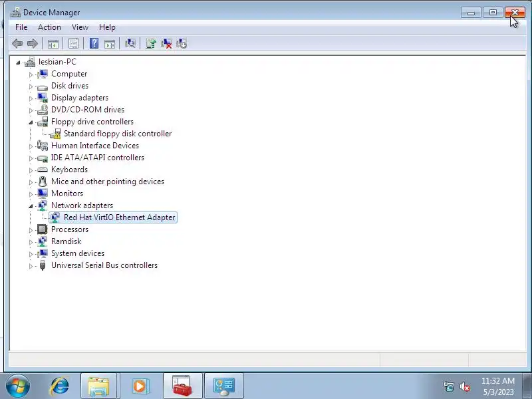Open Windows Media Player taskbar icon
This screenshot has width=532, height=399.
point(140,386)
